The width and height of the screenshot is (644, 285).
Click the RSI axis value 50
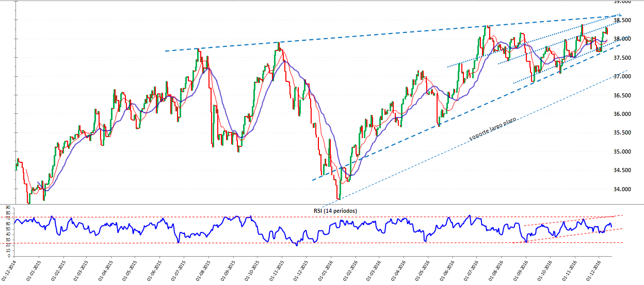pos(9,229)
